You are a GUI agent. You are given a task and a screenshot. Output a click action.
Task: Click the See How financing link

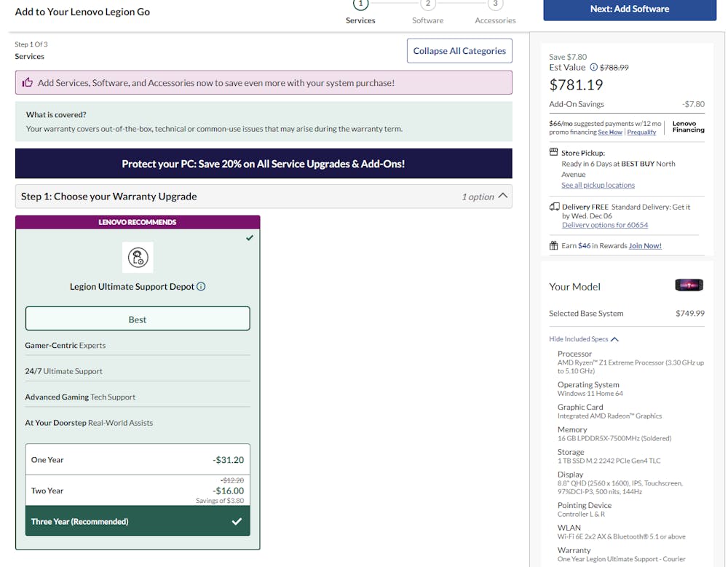(x=610, y=132)
